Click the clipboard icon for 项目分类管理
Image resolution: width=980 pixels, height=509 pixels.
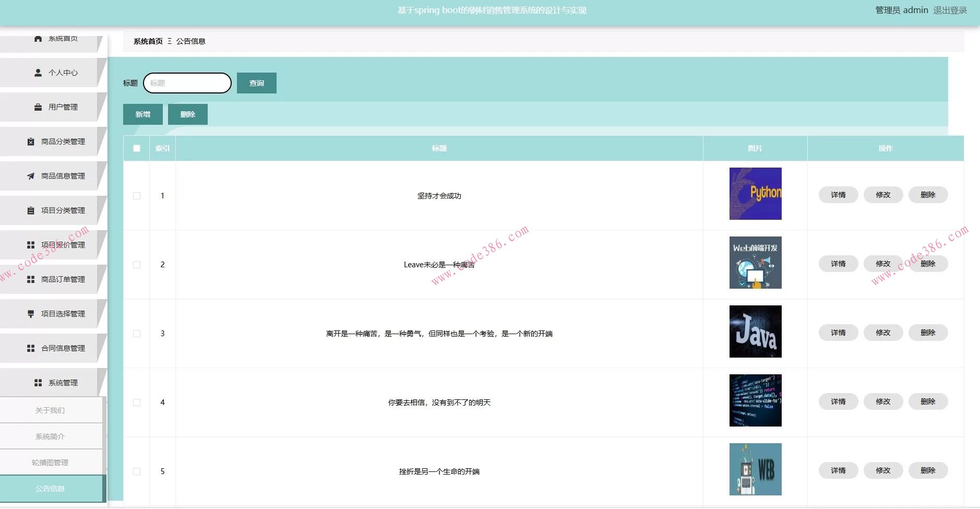tap(31, 210)
